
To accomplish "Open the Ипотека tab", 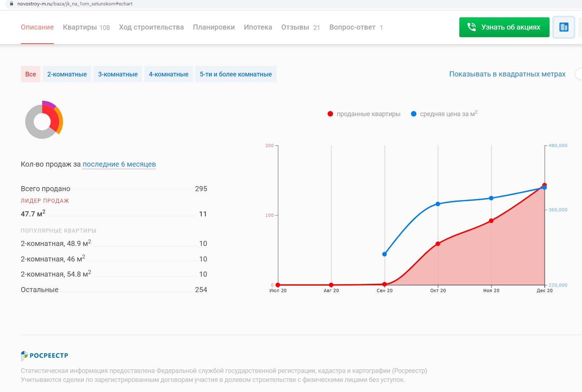I will (x=258, y=27).
